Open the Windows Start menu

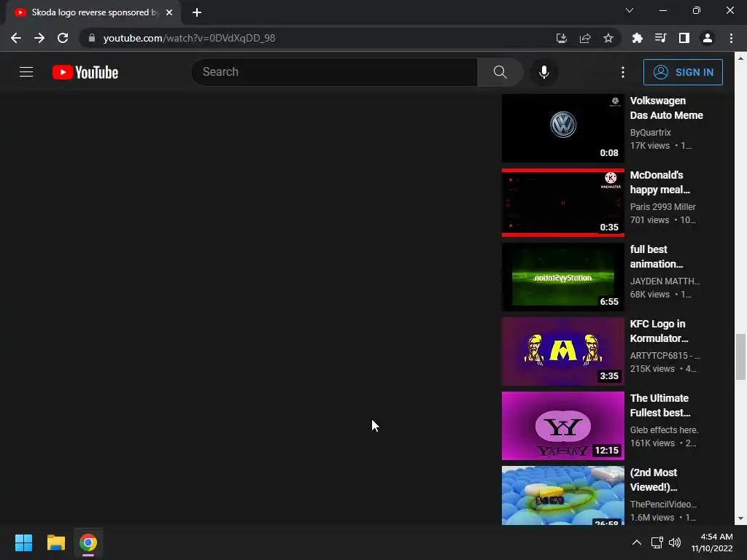[x=23, y=542]
